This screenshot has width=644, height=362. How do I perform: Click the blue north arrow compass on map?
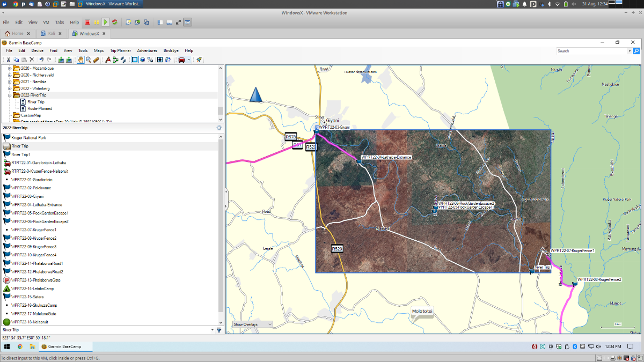[256, 94]
